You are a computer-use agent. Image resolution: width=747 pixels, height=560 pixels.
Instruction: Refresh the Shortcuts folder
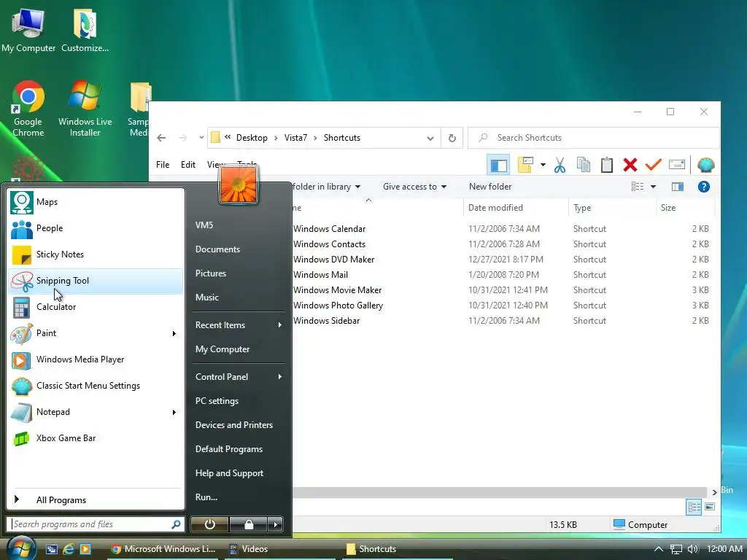tap(452, 138)
